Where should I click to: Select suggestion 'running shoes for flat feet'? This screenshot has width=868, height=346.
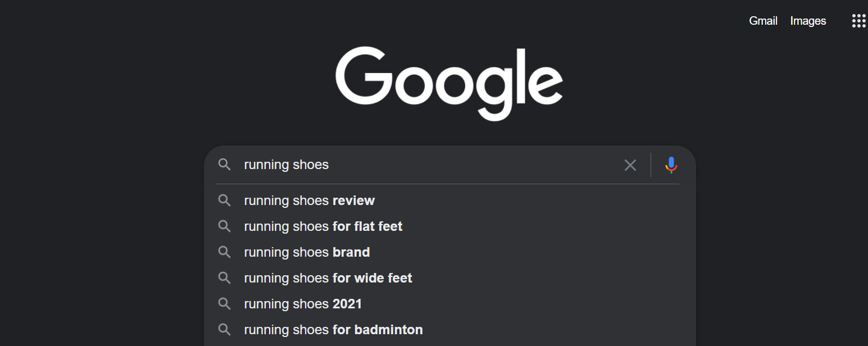coord(323,226)
